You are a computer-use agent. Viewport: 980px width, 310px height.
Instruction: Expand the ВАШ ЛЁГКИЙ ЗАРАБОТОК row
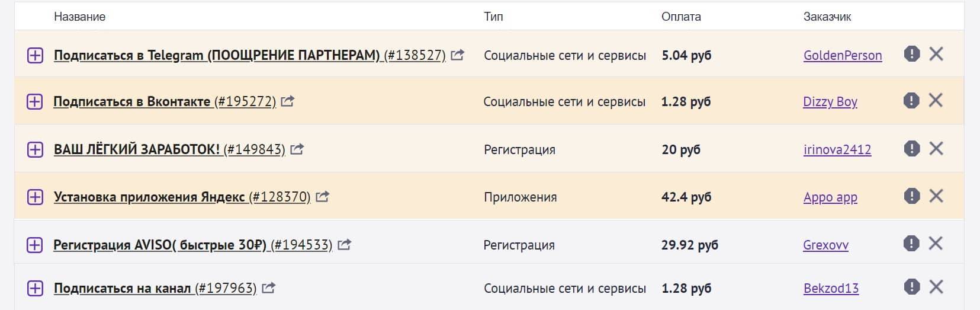tap(35, 149)
